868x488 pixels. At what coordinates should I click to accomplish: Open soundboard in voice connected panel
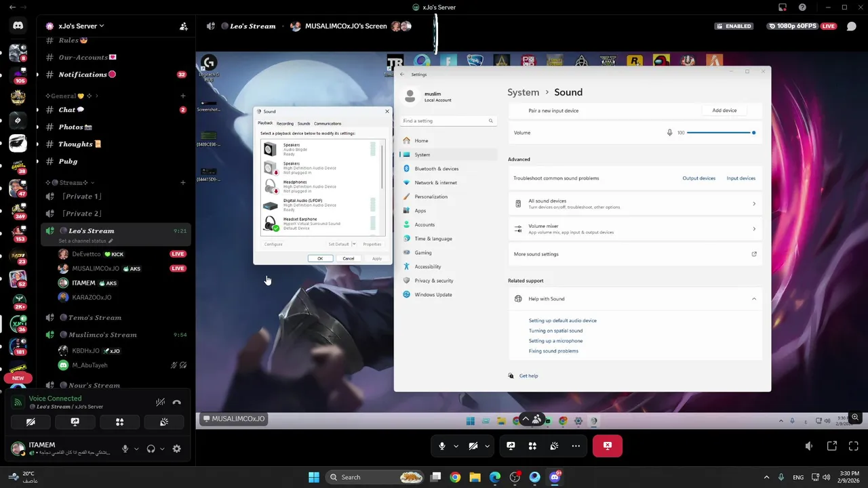coord(164,422)
